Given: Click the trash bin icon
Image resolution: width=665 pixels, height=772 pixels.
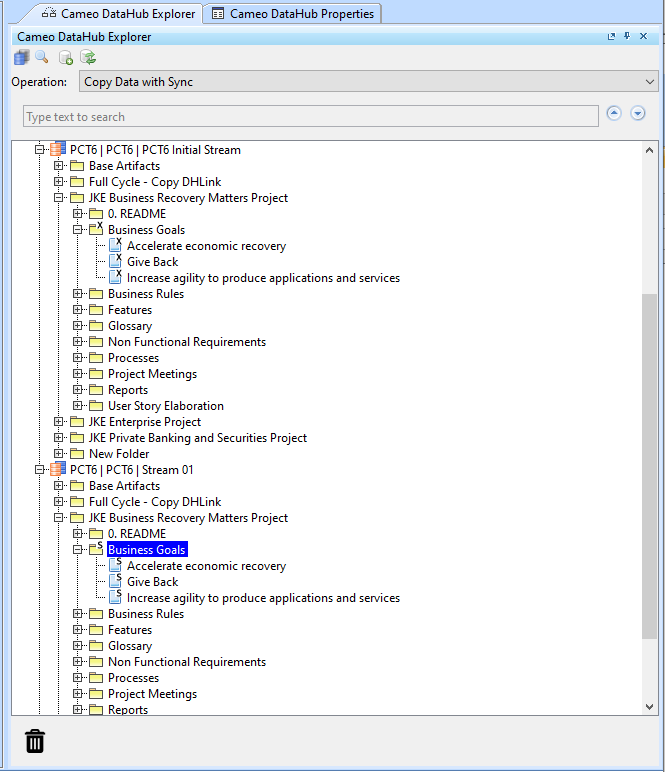Looking at the screenshot, I should coord(35,741).
